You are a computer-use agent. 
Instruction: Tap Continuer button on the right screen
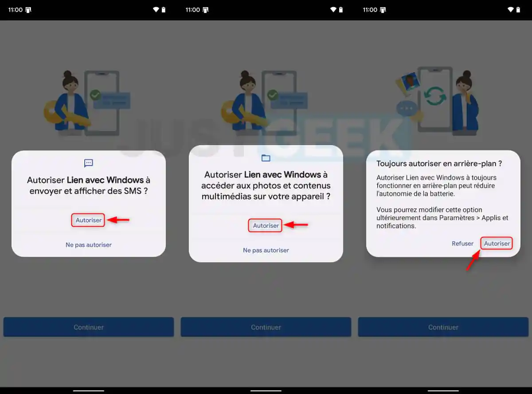click(x=443, y=327)
